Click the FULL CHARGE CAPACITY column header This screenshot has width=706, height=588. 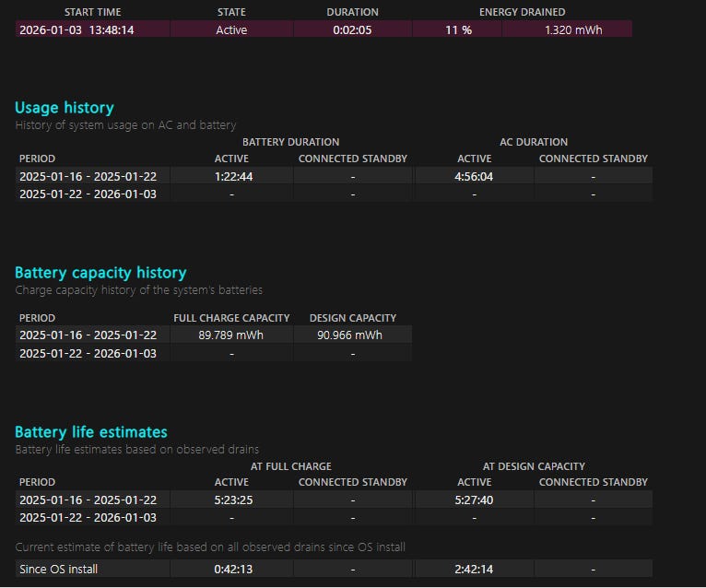point(231,318)
